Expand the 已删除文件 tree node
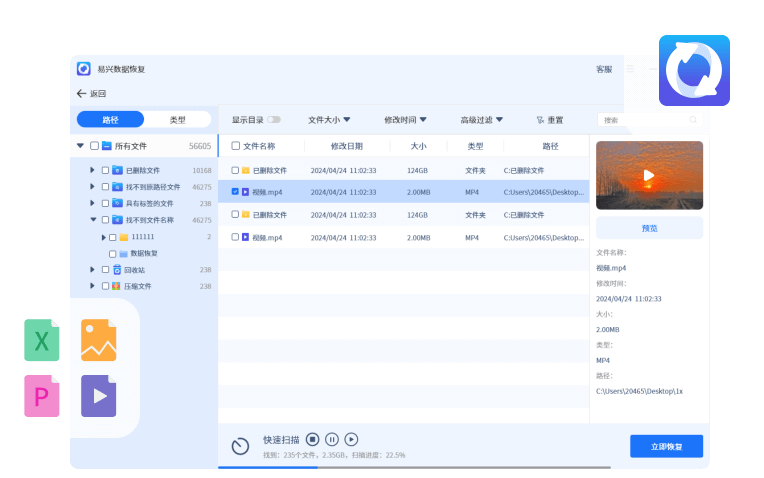The width and height of the screenshot is (764, 478). 92,170
